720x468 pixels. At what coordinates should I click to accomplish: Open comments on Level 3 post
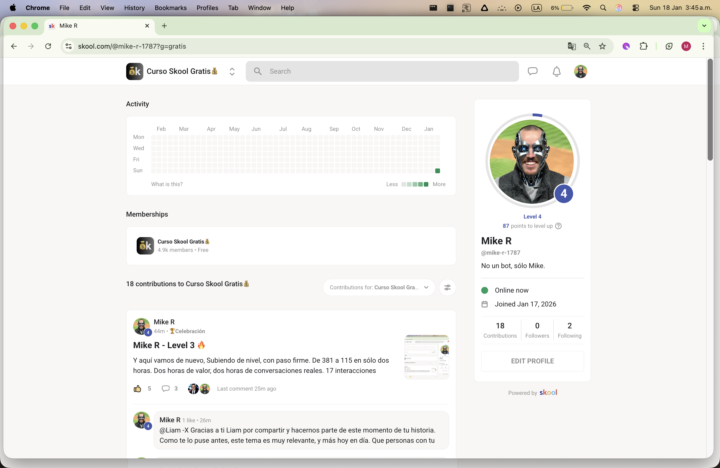coord(166,389)
